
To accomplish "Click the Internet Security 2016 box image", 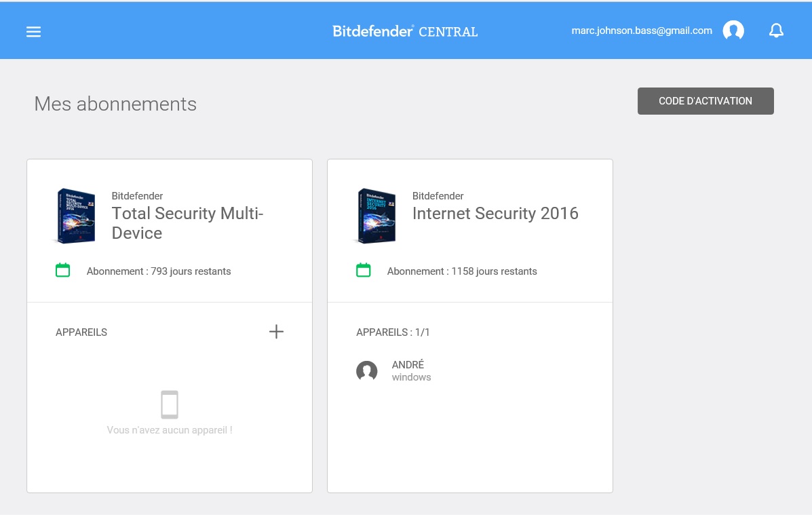I will click(x=376, y=216).
